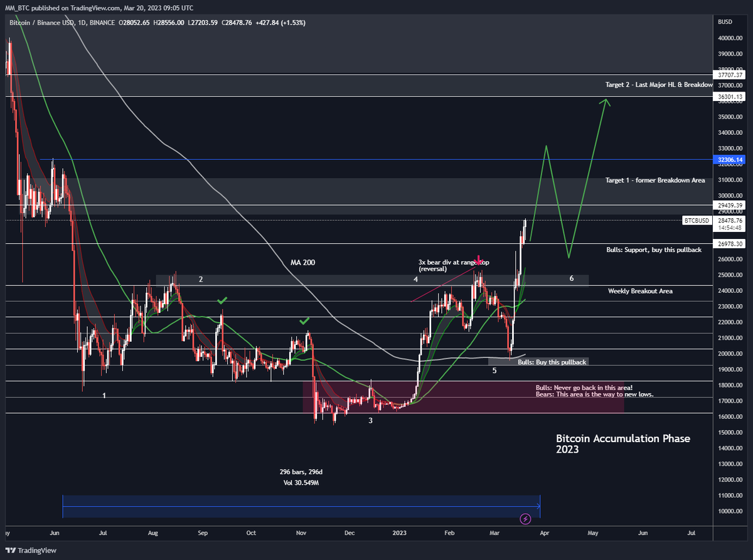Screen dimensions: 753x560
Task: Click the 'Aug' label on time axis
Action: 152,533
